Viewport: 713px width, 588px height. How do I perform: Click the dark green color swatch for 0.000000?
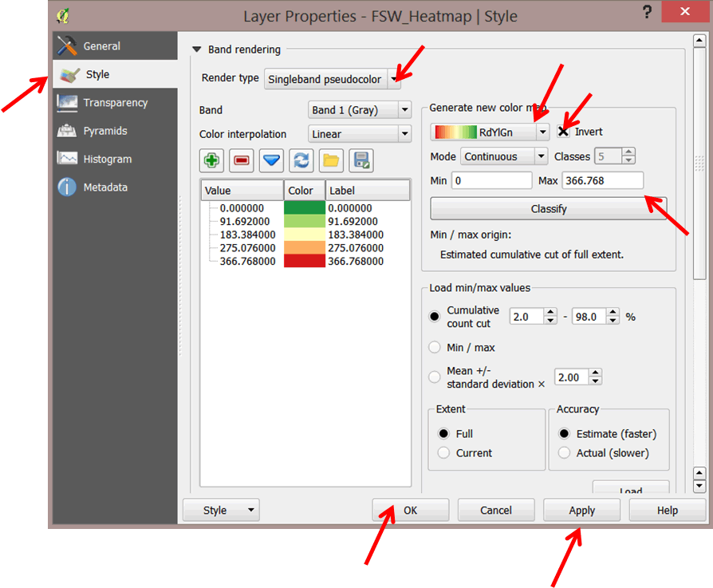click(304, 207)
